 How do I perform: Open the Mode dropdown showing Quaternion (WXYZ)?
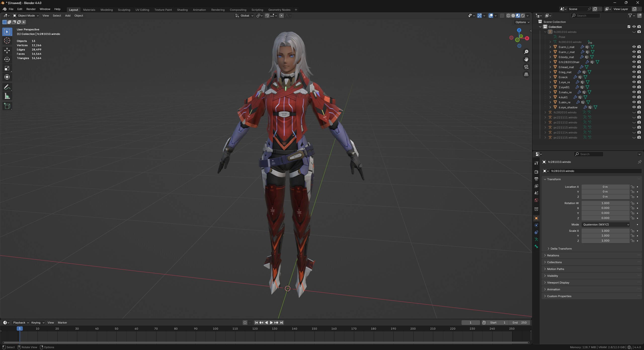tap(606, 225)
